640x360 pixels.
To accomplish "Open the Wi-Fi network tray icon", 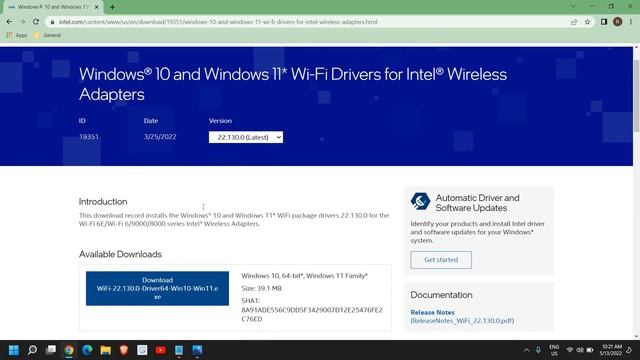I will tap(570, 350).
